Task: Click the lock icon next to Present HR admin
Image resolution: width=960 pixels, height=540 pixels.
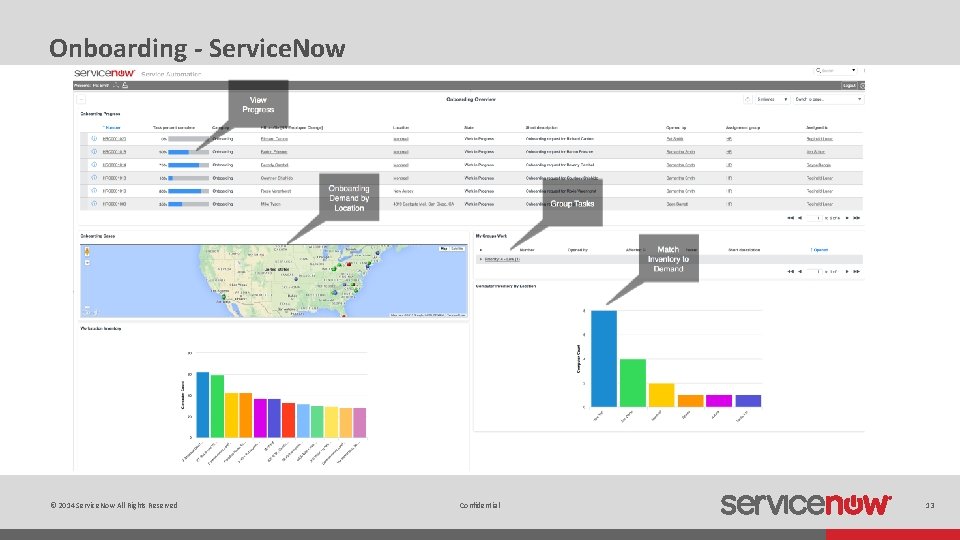Action: (125, 86)
